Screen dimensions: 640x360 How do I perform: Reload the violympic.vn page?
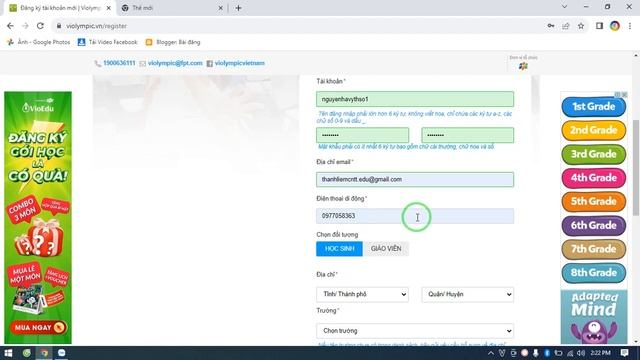pyautogui.click(x=40, y=26)
